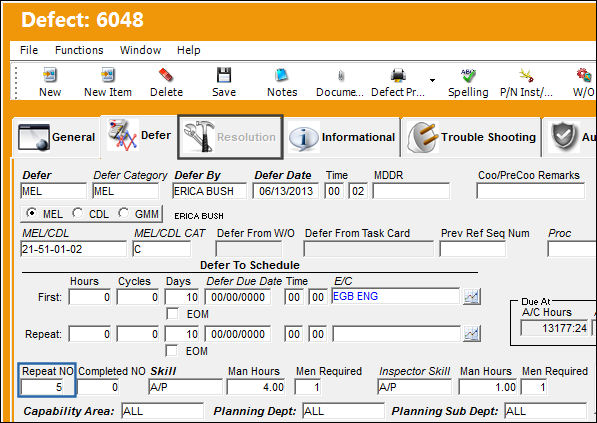Click the Defer Category field
The image size is (597, 423).
(x=125, y=191)
